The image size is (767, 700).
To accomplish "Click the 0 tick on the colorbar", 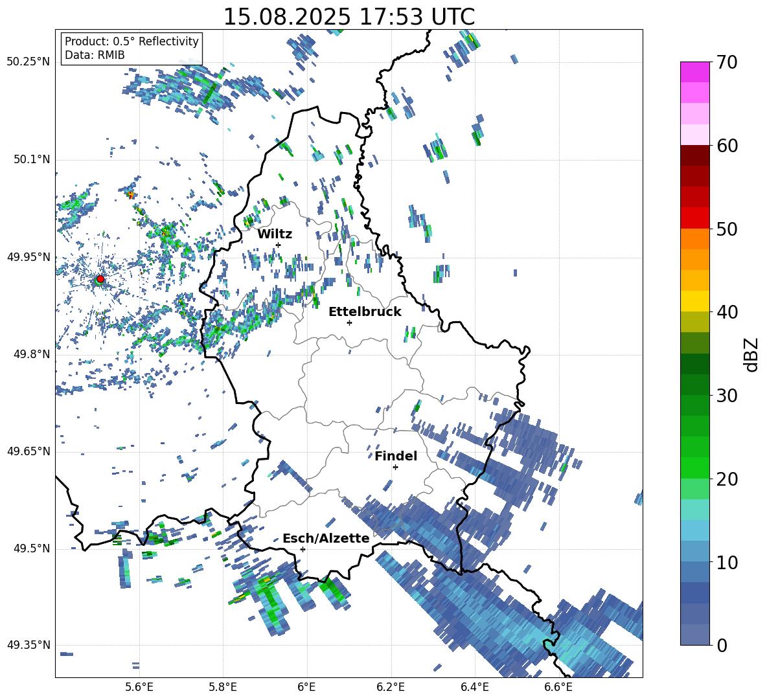I will (x=722, y=645).
